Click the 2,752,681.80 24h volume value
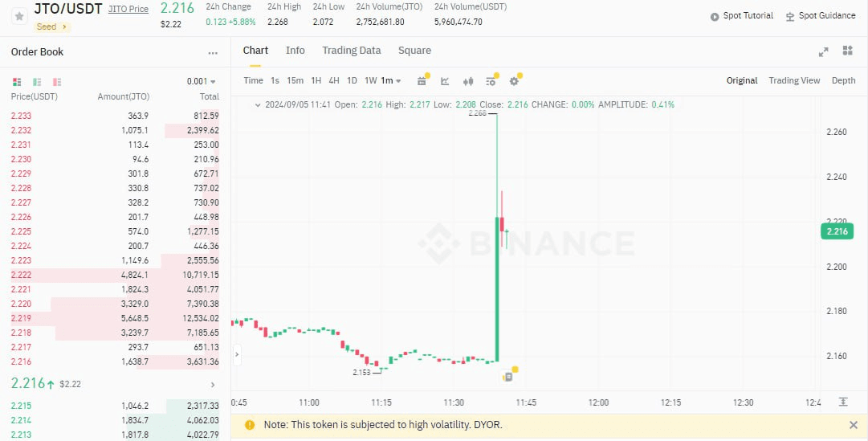Screen dimensions: 868x441 (381, 22)
